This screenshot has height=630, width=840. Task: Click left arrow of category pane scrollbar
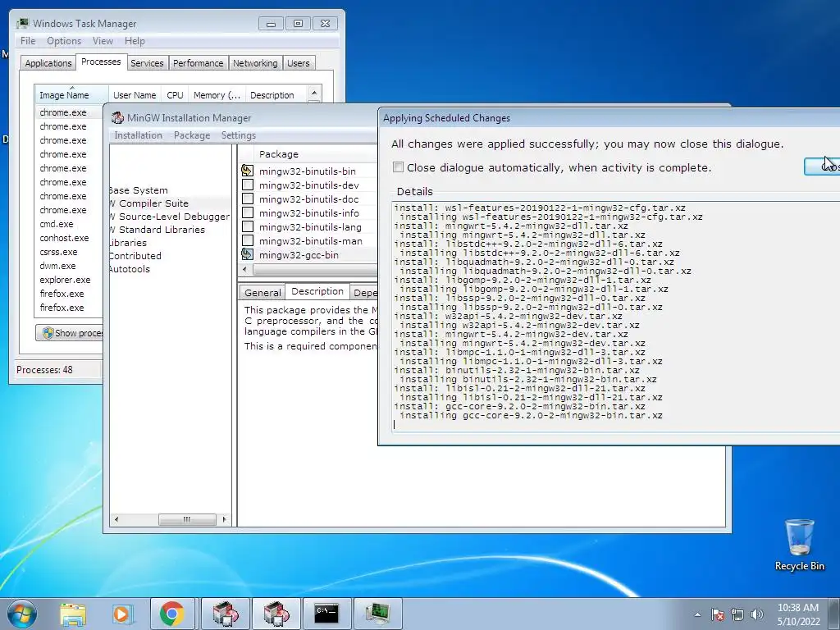click(116, 519)
